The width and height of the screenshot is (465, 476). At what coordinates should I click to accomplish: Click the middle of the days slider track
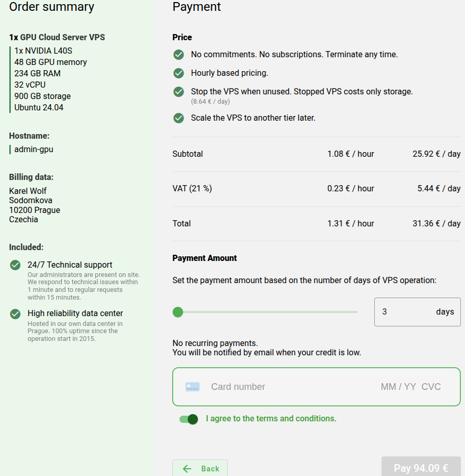coord(268,312)
